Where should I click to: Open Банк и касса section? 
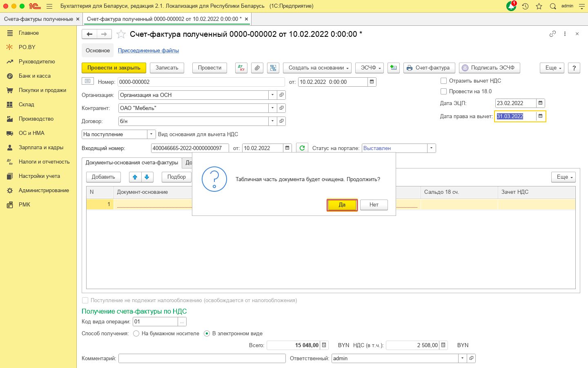(35, 76)
